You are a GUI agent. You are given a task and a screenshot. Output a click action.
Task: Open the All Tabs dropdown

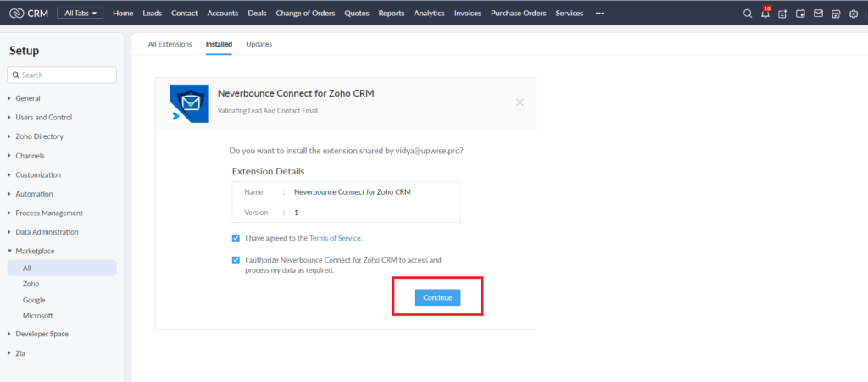point(81,14)
